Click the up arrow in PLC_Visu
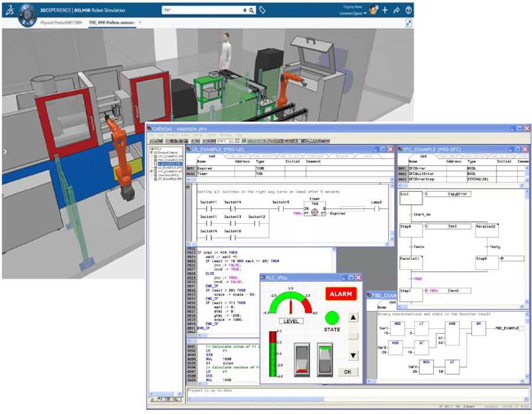The width and height of the screenshot is (532, 414). (x=353, y=317)
